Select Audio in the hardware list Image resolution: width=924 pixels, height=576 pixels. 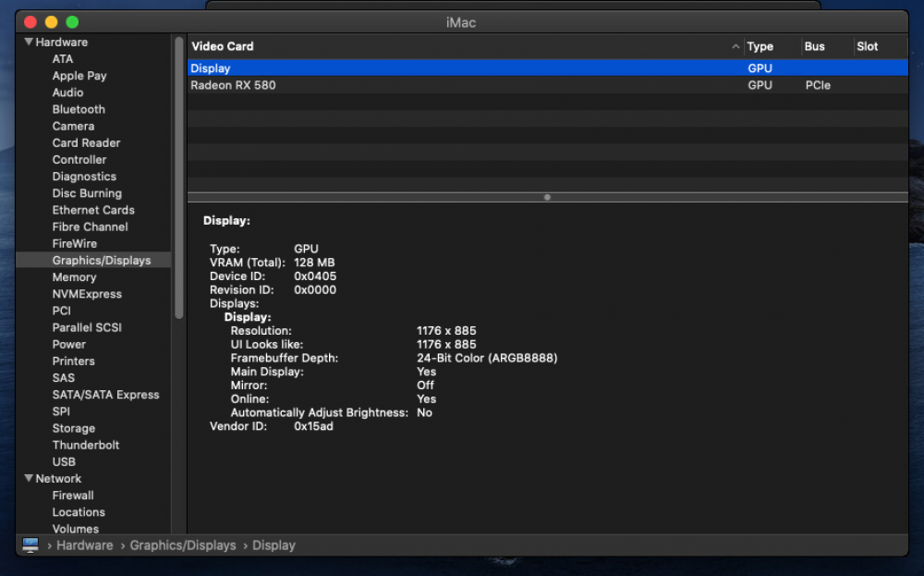tap(67, 92)
